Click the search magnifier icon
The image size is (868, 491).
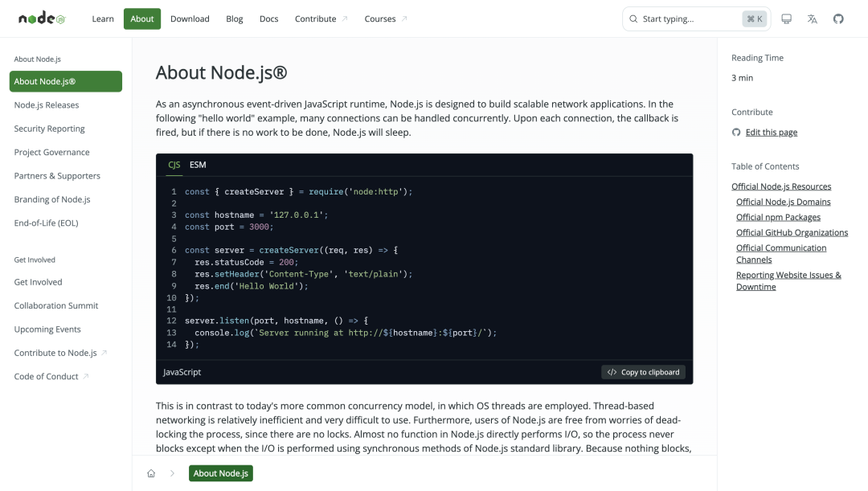click(x=633, y=18)
